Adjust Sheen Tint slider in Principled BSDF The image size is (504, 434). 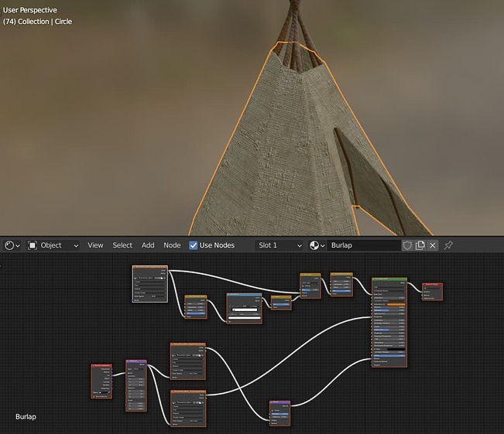point(389,330)
